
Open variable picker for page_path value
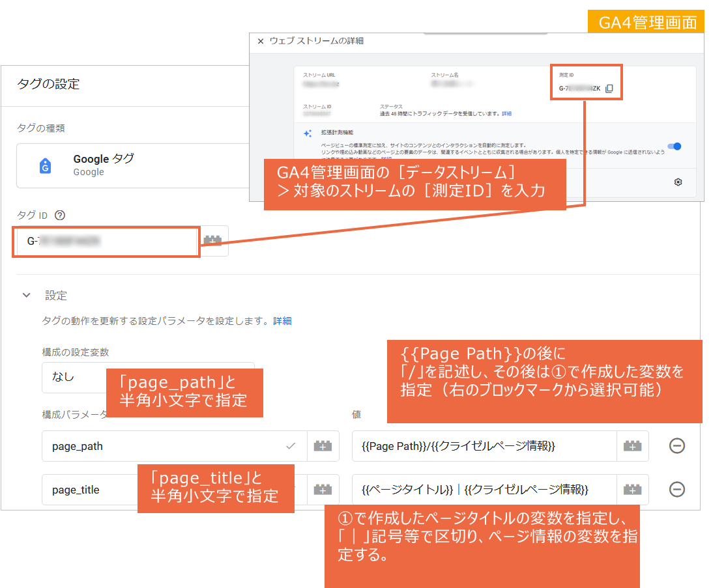coord(633,446)
